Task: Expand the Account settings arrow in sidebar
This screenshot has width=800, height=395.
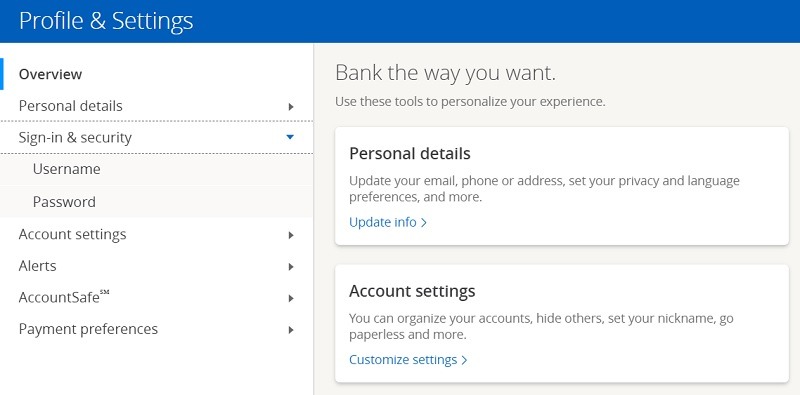Action: tap(291, 235)
